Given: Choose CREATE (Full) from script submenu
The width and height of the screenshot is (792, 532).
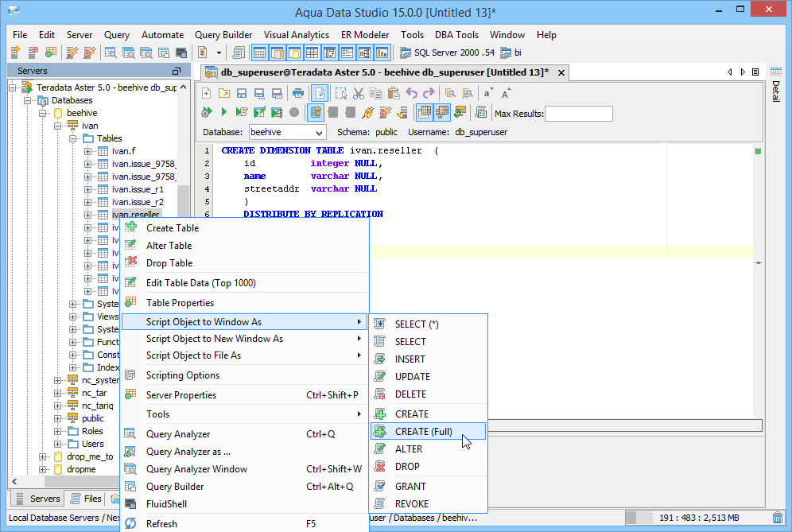Looking at the screenshot, I should [x=429, y=432].
